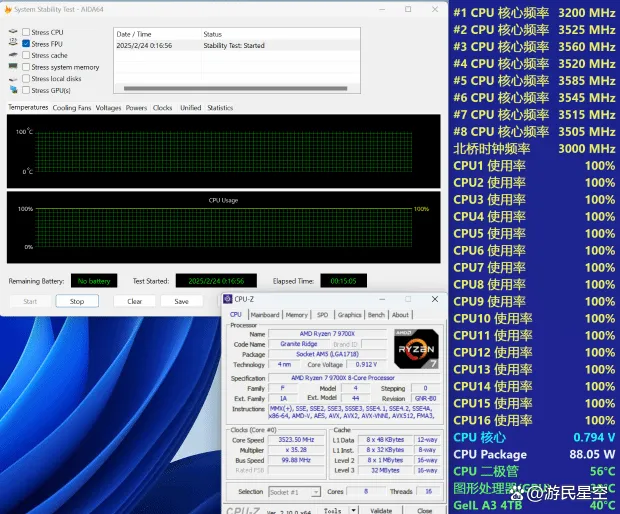Screen dimensions: 620x514
Task: Open the Mainboard tab in CPU-Z
Action: tap(265, 315)
